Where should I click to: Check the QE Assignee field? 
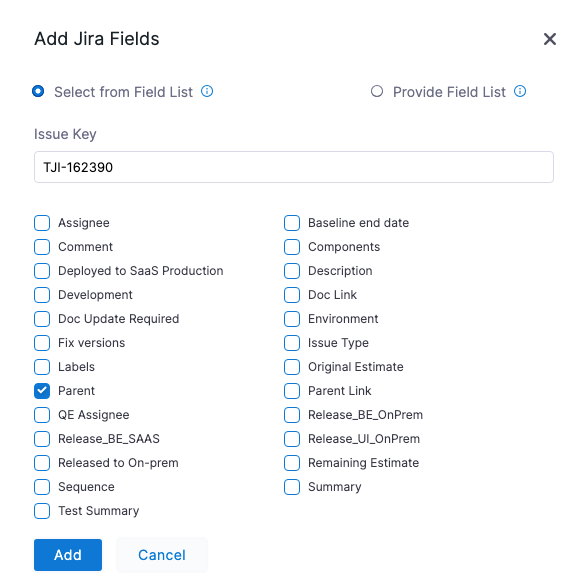point(42,415)
